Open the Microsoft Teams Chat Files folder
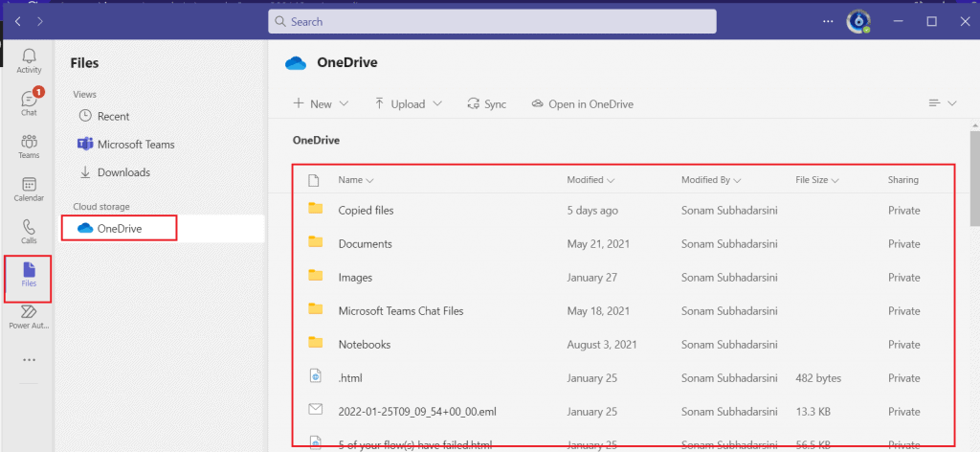The image size is (980, 452). click(x=401, y=310)
